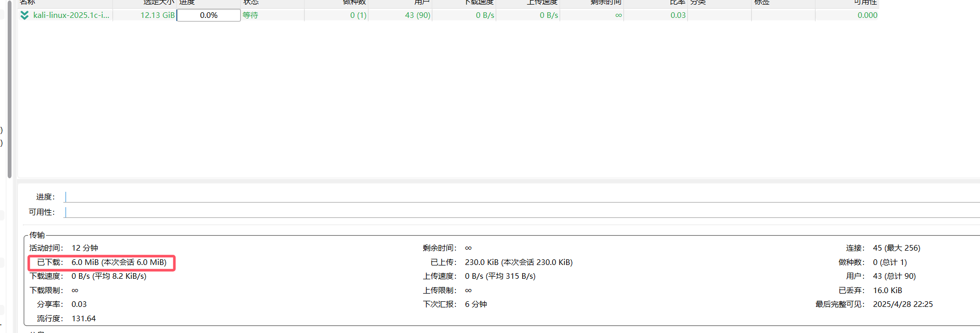The height and width of the screenshot is (333, 980).
Task: Click the 连接 value 45 (最大 256)
Action: (897, 248)
